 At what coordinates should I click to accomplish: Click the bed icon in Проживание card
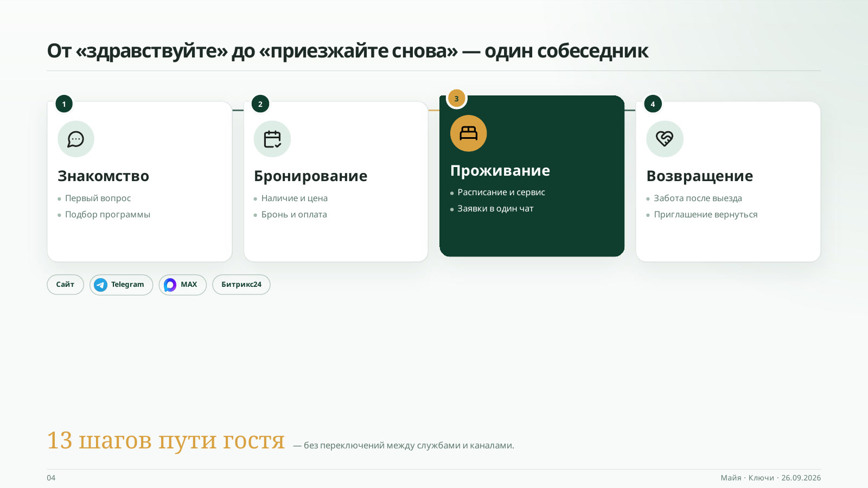coord(469,133)
